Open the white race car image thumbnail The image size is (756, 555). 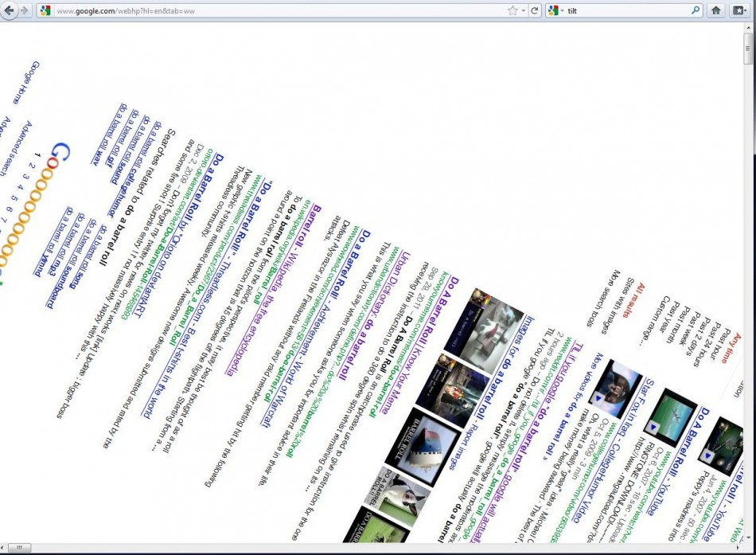click(483, 331)
